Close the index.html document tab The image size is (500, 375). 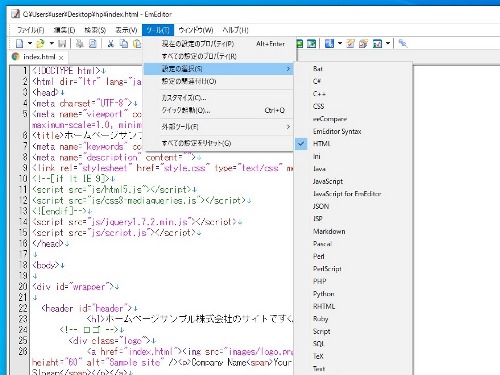click(61, 57)
